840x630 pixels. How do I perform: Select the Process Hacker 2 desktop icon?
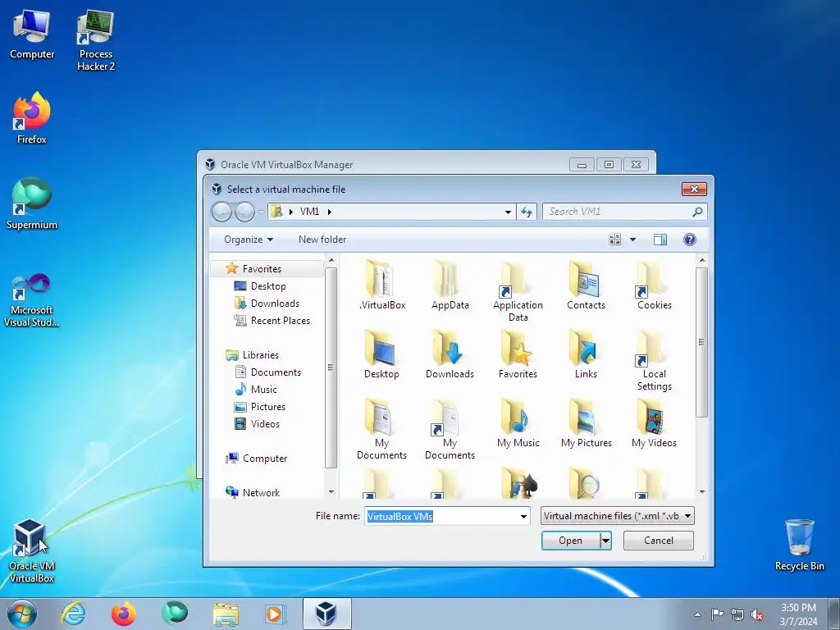(x=96, y=40)
